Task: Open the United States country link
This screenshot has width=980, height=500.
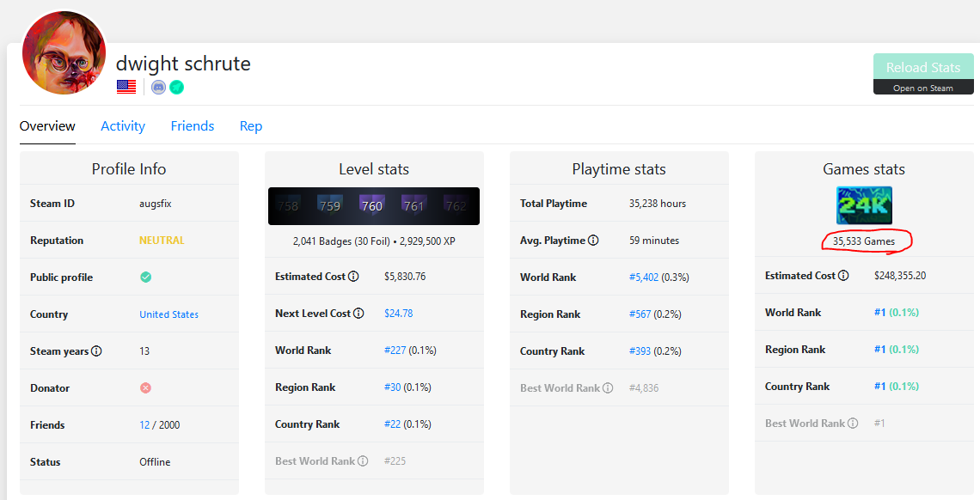Action: click(168, 314)
